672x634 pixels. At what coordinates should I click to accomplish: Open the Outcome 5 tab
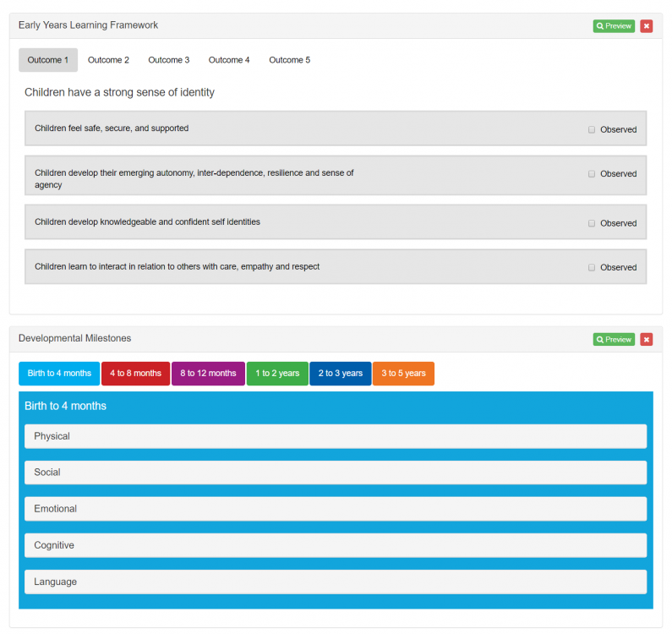[x=289, y=60]
